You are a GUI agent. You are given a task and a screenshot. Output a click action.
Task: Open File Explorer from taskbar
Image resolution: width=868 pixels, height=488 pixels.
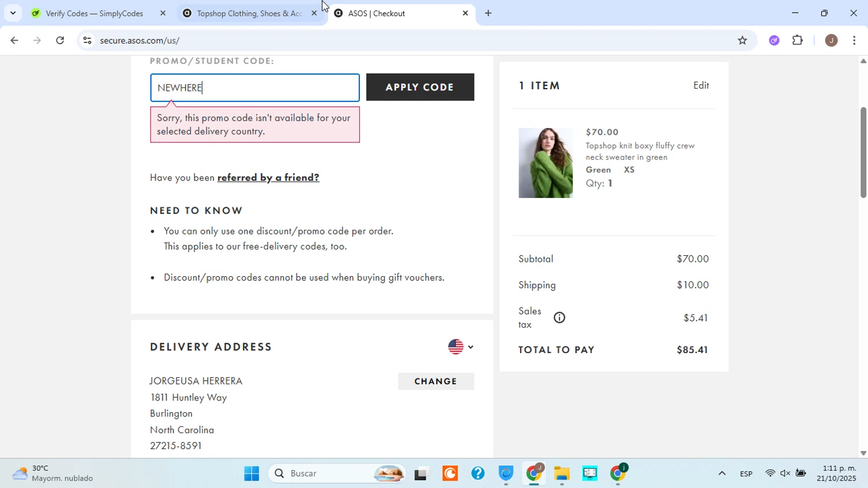(x=562, y=474)
